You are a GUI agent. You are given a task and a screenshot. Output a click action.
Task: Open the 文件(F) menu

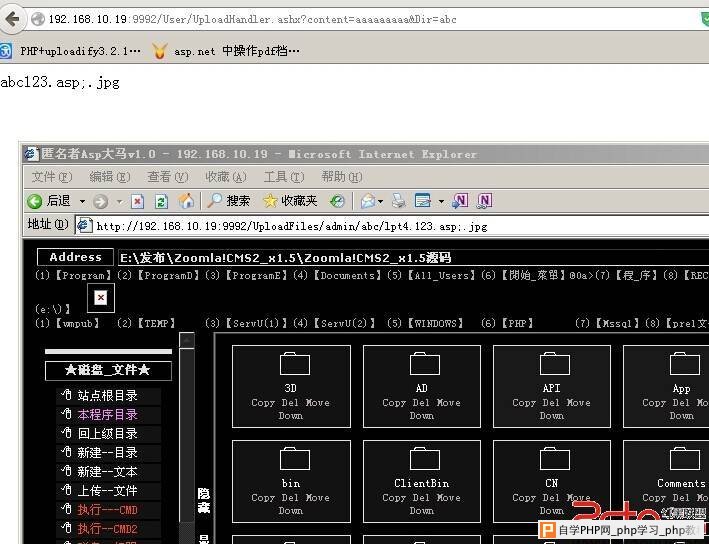coord(52,177)
